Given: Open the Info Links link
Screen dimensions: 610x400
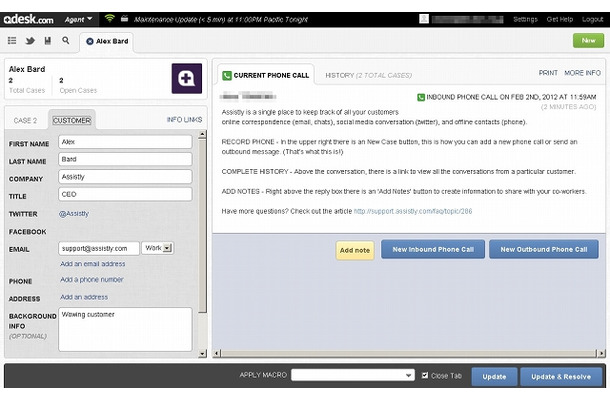Looking at the screenshot, I should click(x=184, y=119).
